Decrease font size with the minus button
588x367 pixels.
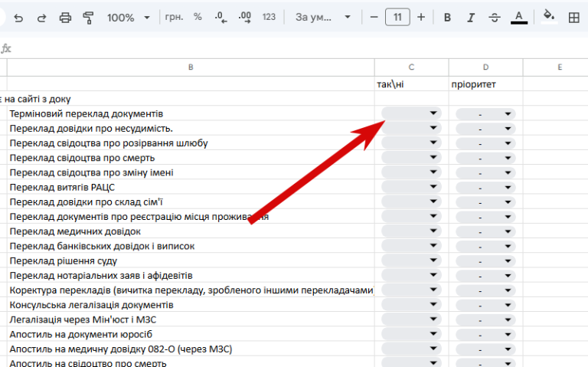tap(374, 18)
